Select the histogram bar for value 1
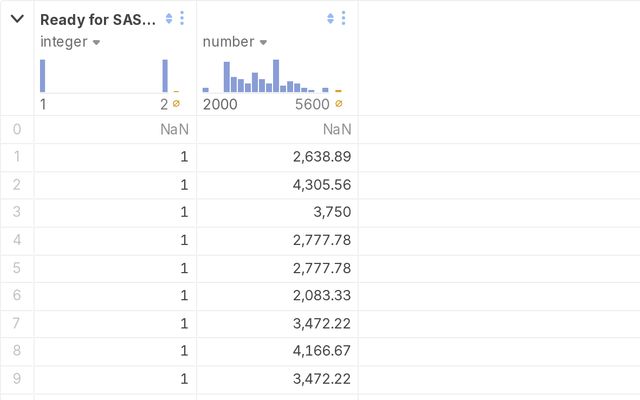640x400 pixels. [43, 76]
